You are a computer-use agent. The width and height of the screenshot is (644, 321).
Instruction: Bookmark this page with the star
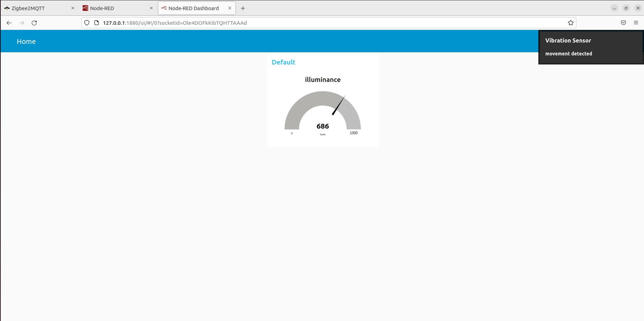pyautogui.click(x=570, y=23)
